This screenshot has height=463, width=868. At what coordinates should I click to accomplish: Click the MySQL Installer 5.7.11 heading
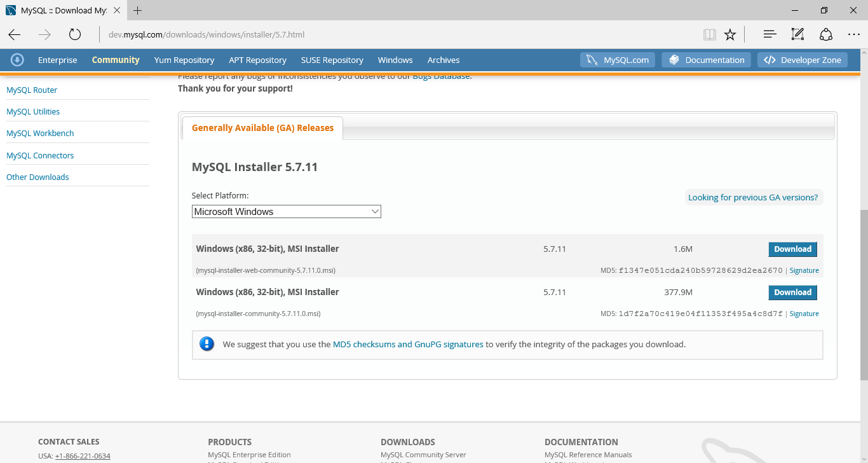[255, 167]
